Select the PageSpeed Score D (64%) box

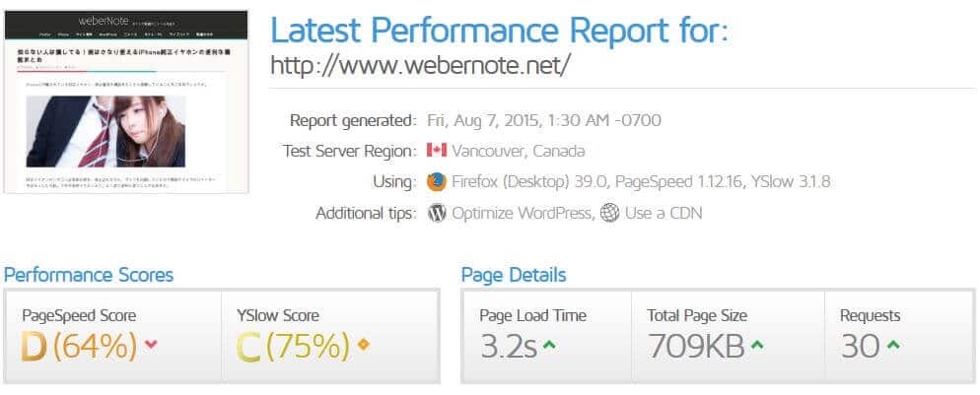pyautogui.click(x=113, y=337)
